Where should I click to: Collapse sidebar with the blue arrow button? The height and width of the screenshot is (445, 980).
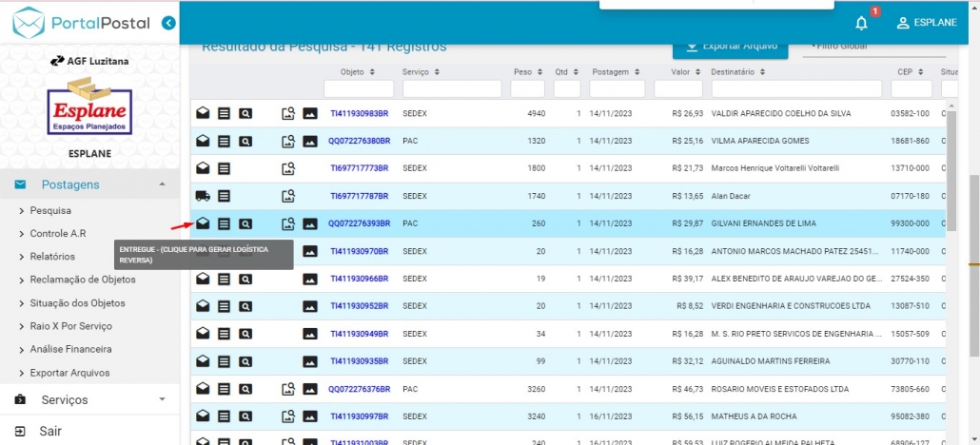pyautogui.click(x=168, y=22)
